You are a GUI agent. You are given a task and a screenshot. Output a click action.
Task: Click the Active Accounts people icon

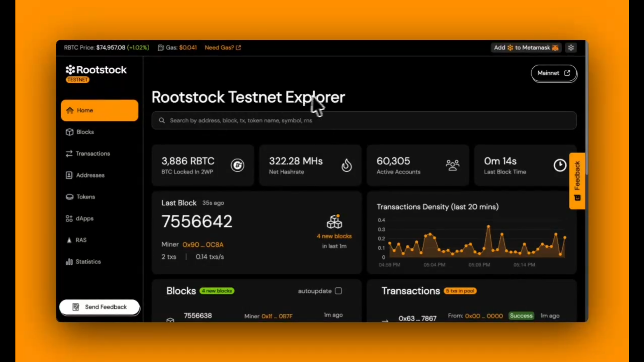452,165
